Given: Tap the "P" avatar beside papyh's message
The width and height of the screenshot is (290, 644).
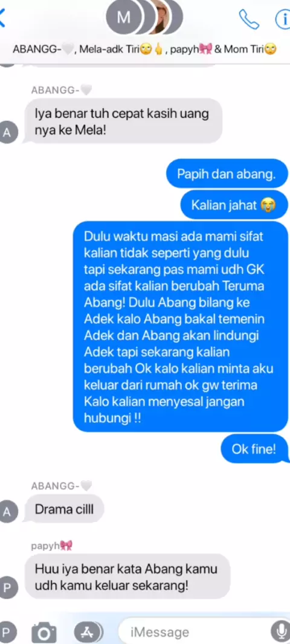Looking at the screenshot, I should 8,587.
